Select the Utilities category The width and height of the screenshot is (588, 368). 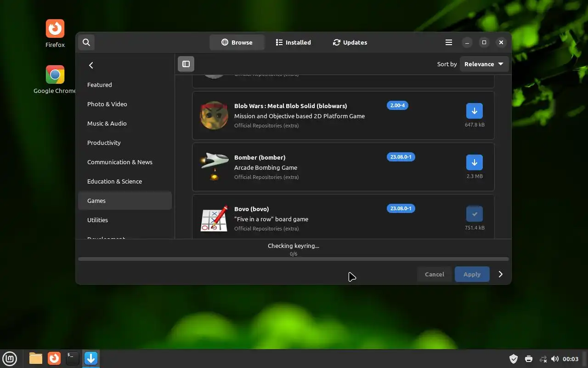point(125,220)
